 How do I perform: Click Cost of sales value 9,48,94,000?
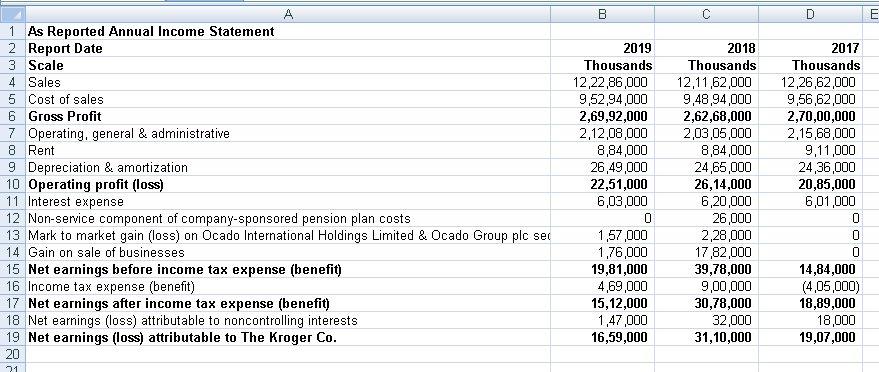pos(706,99)
